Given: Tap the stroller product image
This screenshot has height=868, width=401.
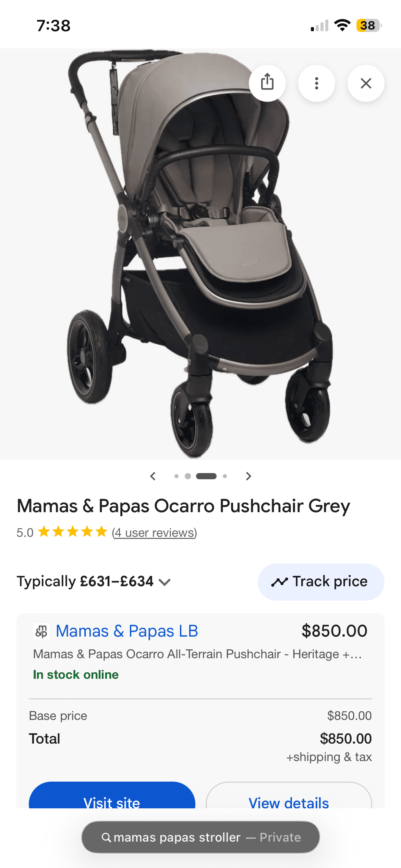Looking at the screenshot, I should (x=200, y=254).
